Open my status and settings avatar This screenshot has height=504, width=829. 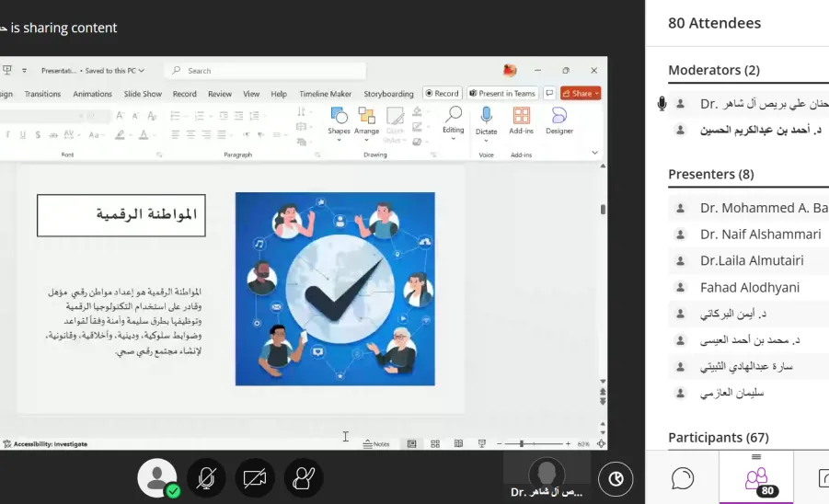pyautogui.click(x=157, y=477)
